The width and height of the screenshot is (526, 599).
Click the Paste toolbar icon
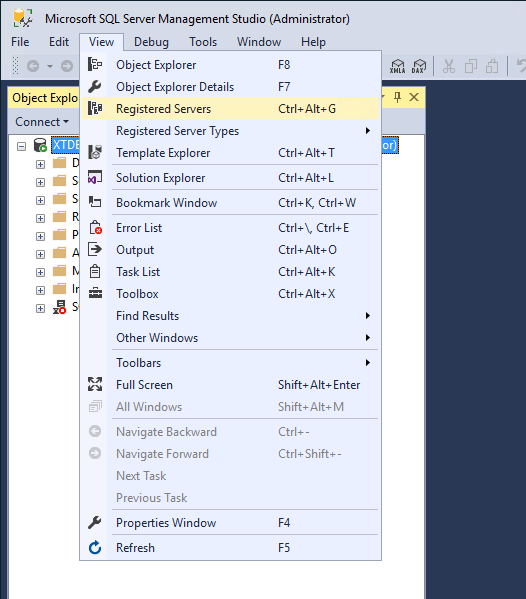click(x=492, y=66)
